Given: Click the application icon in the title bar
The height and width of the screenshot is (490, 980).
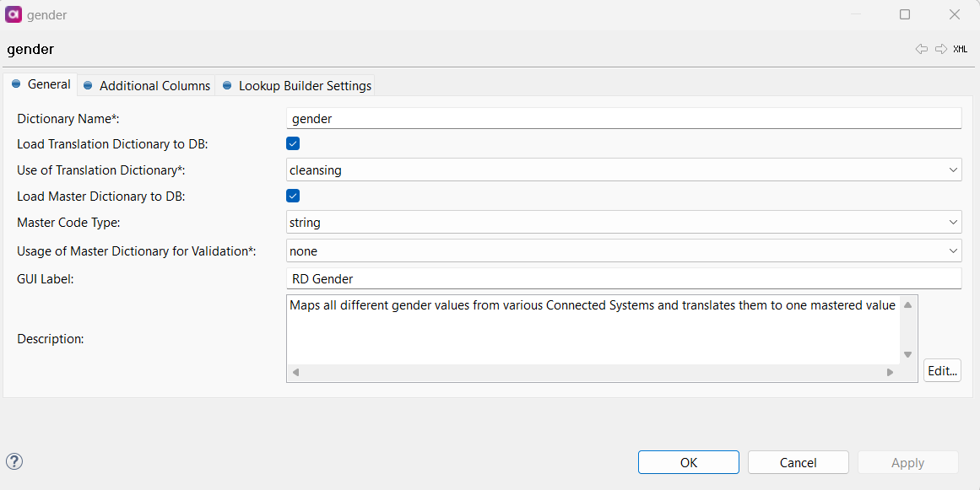Looking at the screenshot, I should click(x=14, y=13).
